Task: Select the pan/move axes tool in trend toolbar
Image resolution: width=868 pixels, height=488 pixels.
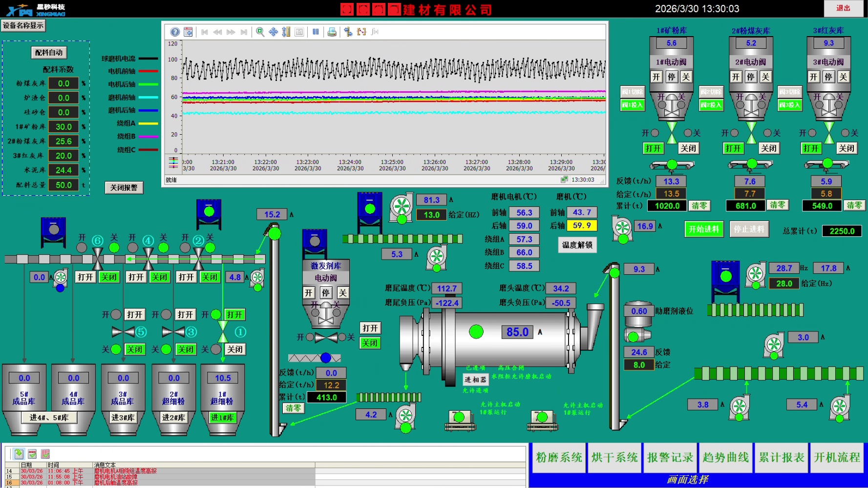Action: coord(274,32)
